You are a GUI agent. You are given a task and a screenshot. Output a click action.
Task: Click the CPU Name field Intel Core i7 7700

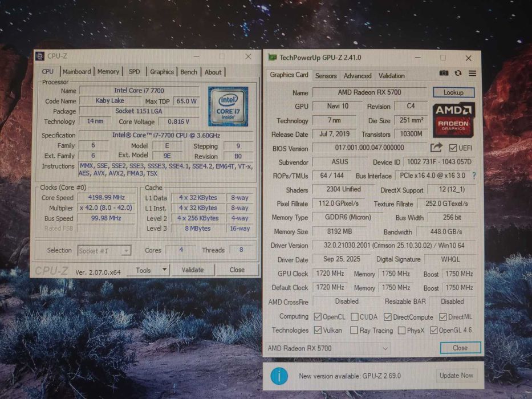[139, 91]
